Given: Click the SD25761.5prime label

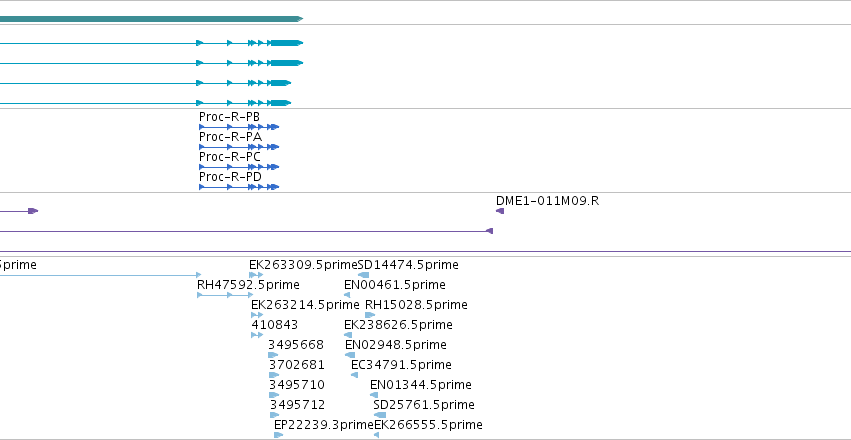Looking at the screenshot, I should pyautogui.click(x=424, y=405).
